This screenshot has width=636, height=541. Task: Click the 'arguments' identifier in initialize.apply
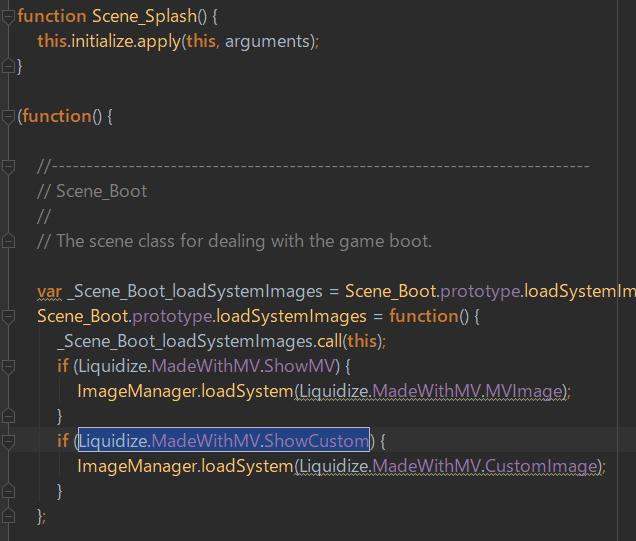tap(267, 42)
